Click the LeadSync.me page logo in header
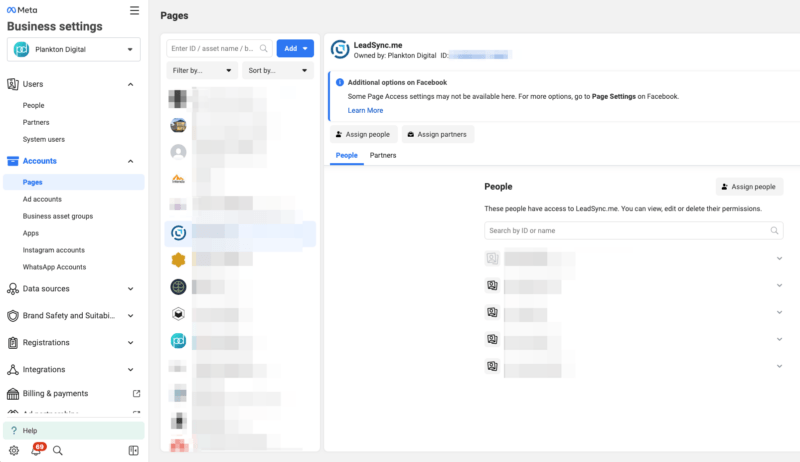This screenshot has width=800, height=462. pos(340,49)
